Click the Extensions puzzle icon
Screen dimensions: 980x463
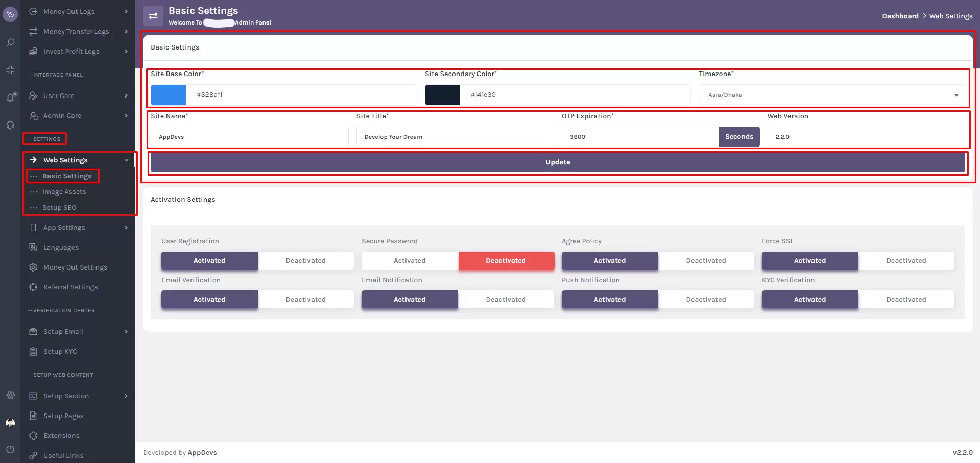pyautogui.click(x=33, y=435)
